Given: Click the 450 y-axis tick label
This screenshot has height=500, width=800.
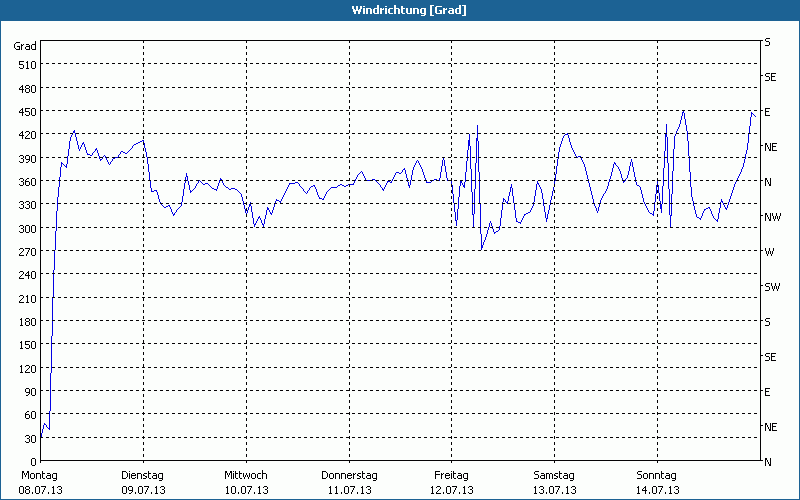Looking at the screenshot, I should click(x=28, y=112).
